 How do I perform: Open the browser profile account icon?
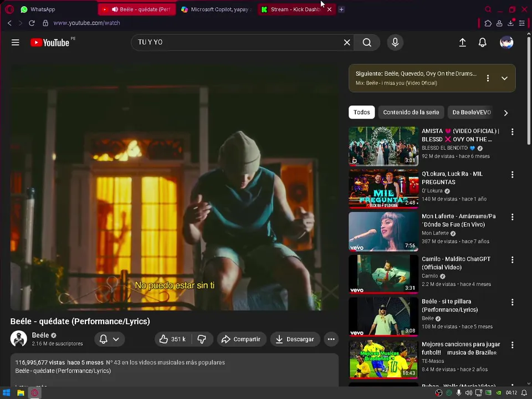pos(499,23)
